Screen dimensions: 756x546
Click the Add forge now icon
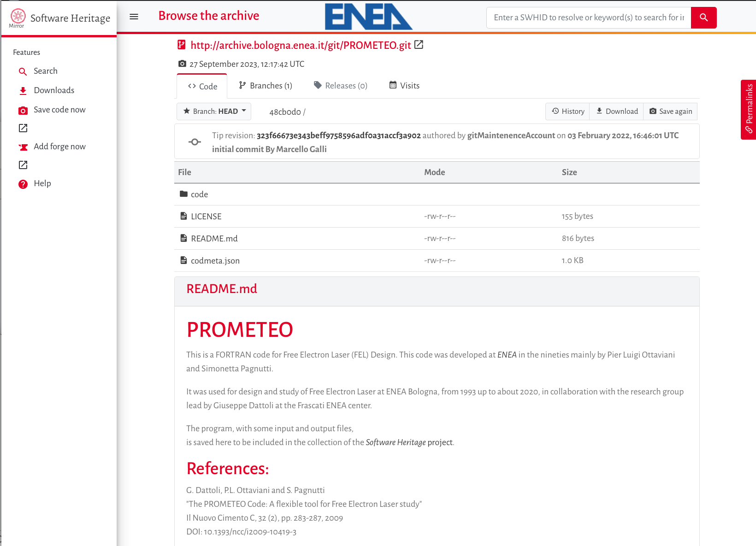pos(23,147)
